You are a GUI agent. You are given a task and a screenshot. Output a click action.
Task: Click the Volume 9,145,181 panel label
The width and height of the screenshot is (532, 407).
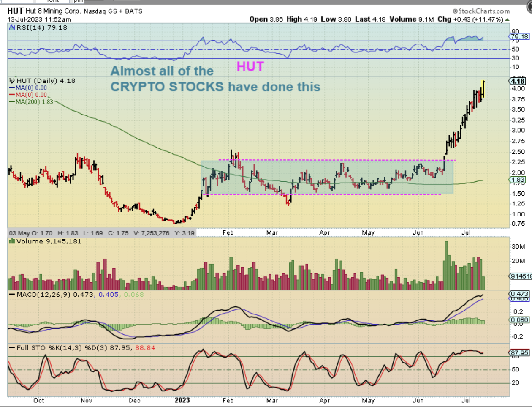49,241
